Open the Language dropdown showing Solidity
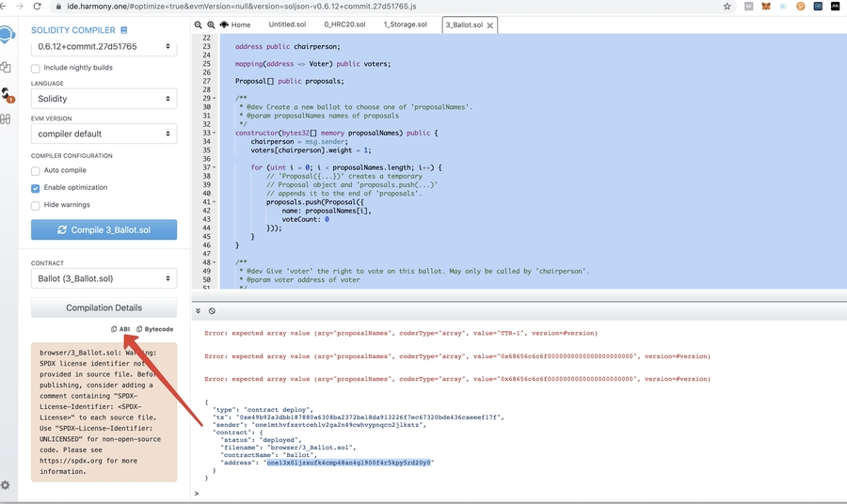The height and width of the screenshot is (504, 847). coord(104,99)
